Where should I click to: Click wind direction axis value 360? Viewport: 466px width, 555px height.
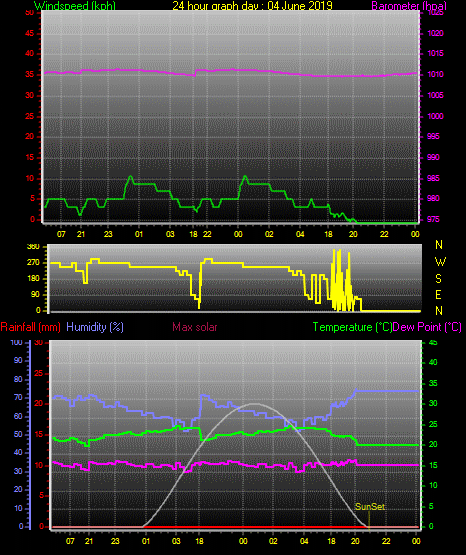point(33,247)
